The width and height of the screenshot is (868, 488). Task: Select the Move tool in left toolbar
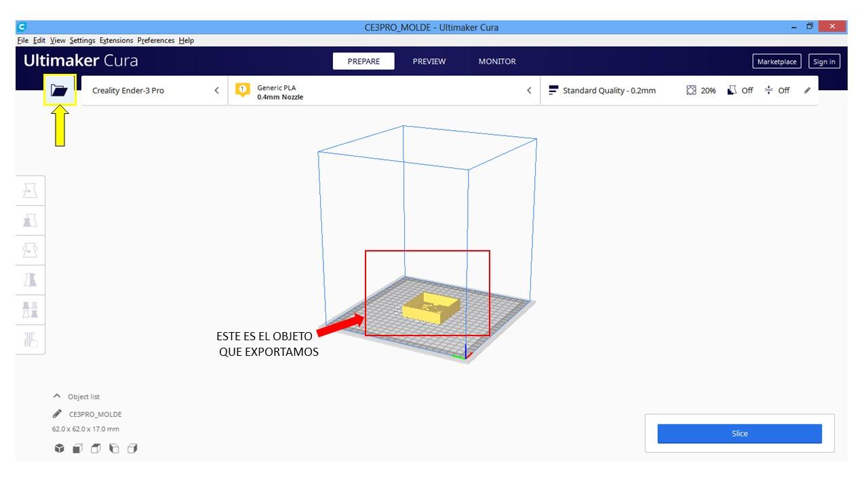click(x=30, y=191)
